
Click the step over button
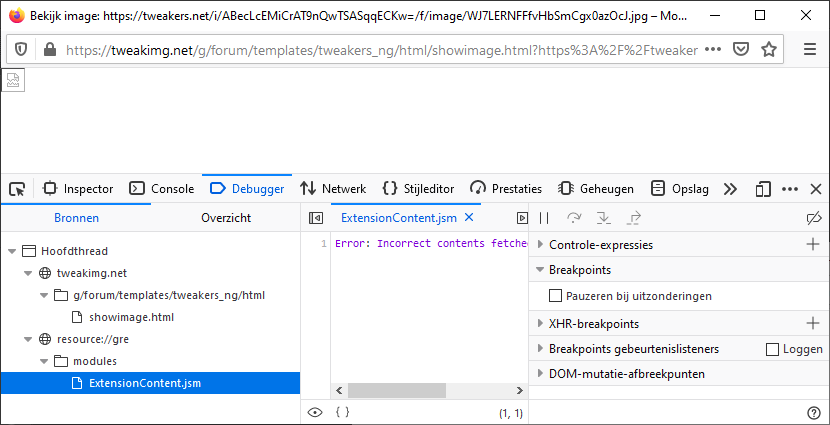pos(574,218)
